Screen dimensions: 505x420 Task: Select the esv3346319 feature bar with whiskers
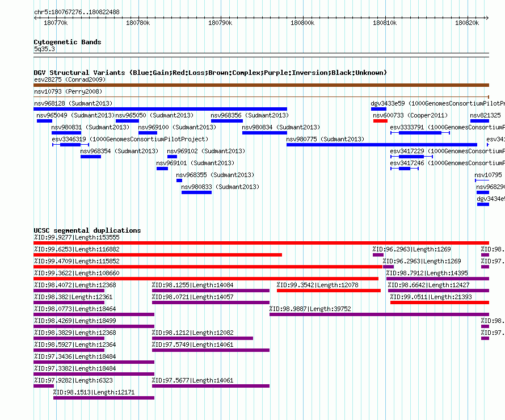[x=70, y=145]
